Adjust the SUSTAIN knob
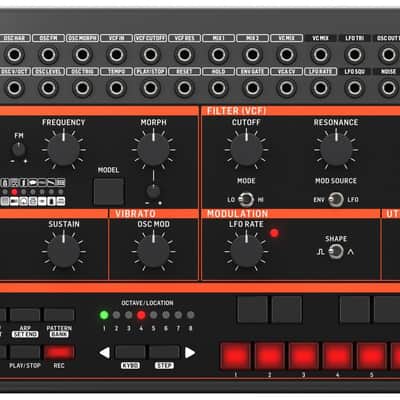Viewport: 400px width, 400px height. point(63,251)
